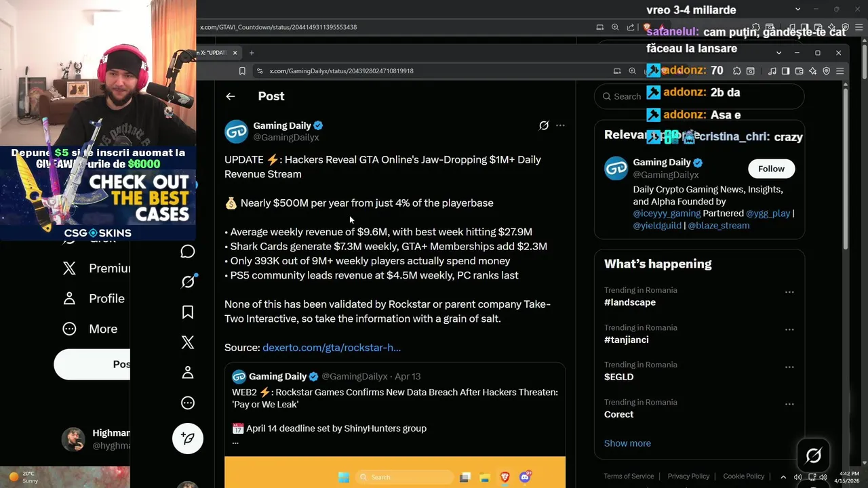Open the Grok action icon on the post
The image size is (868, 488).
(x=543, y=125)
